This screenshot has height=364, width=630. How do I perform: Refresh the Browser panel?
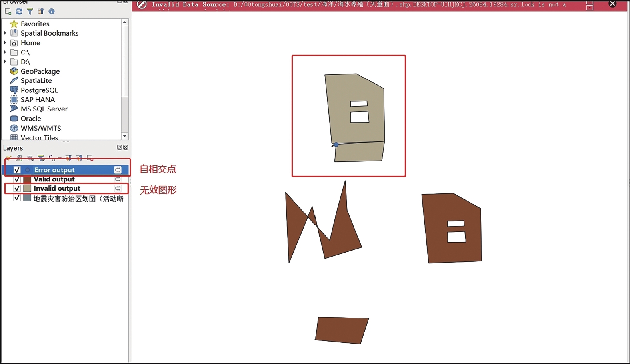(x=19, y=11)
